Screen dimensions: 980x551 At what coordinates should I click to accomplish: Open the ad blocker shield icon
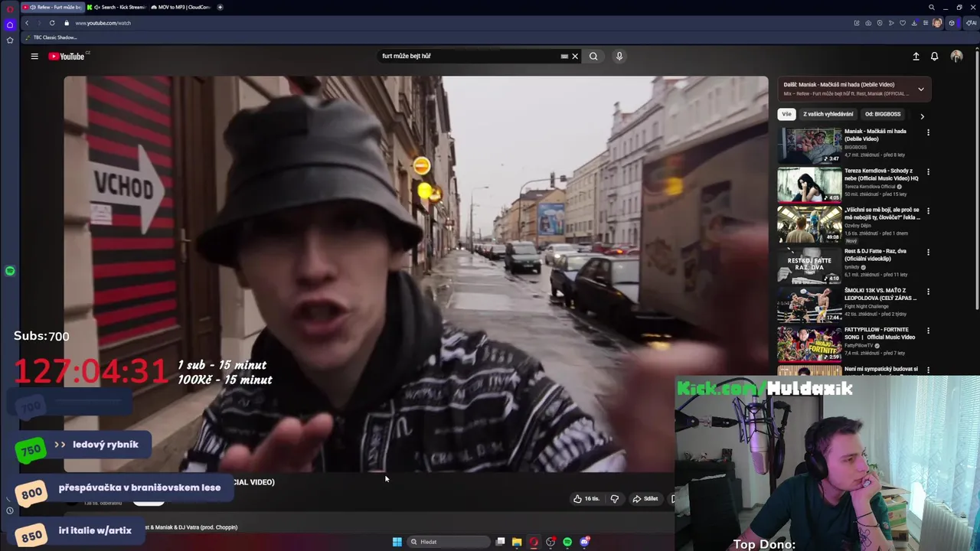(880, 23)
